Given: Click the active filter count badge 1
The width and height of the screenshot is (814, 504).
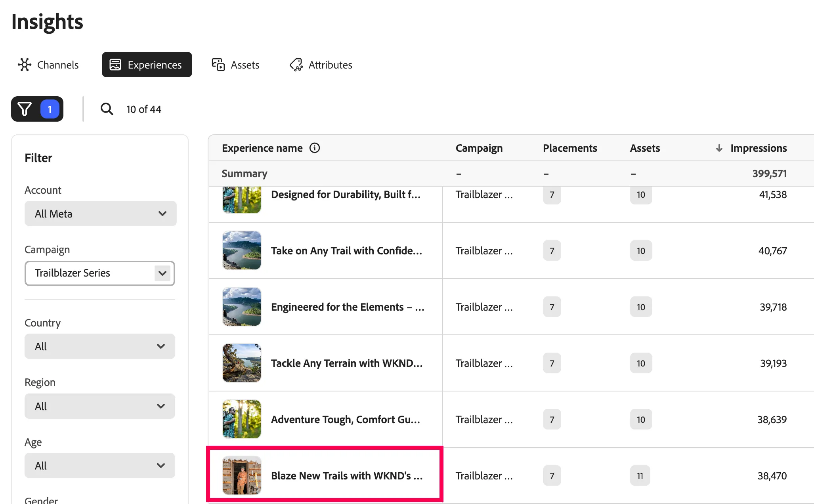Looking at the screenshot, I should (x=50, y=109).
